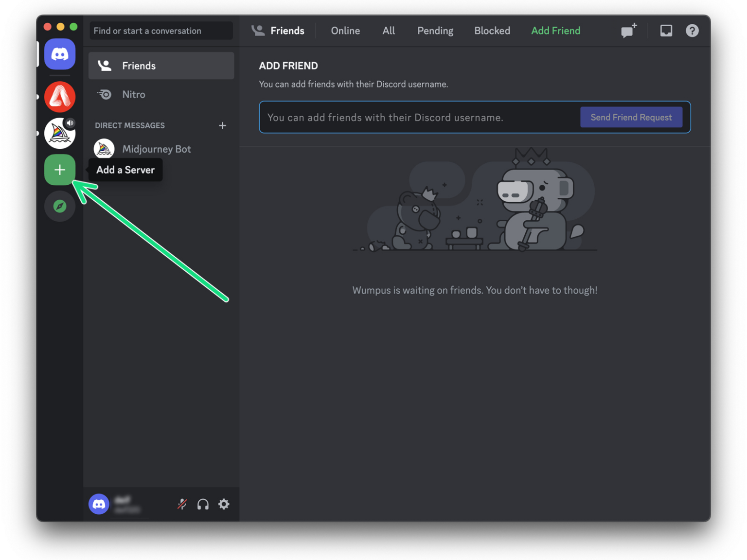Open the Add a Server button
This screenshot has width=747, height=560.
[x=60, y=170]
